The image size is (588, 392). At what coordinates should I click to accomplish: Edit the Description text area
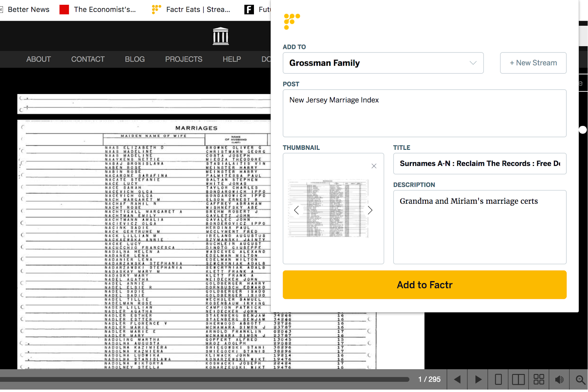coord(480,227)
